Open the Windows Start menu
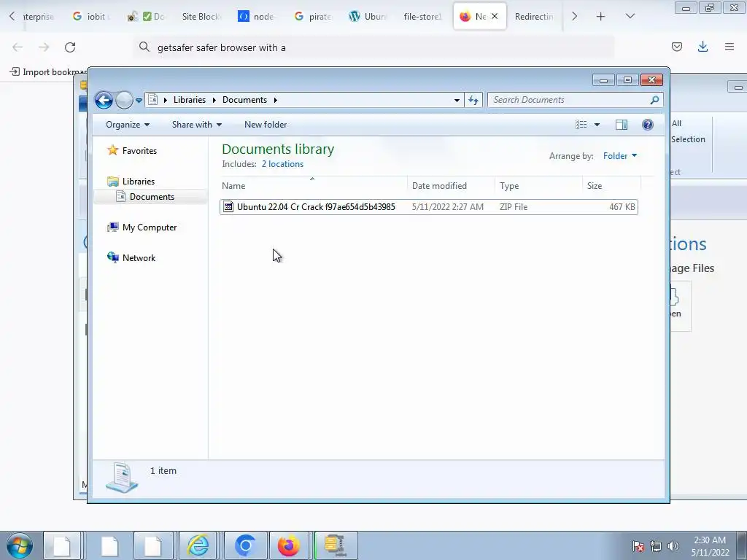The width and height of the screenshot is (747, 560). 20,545
